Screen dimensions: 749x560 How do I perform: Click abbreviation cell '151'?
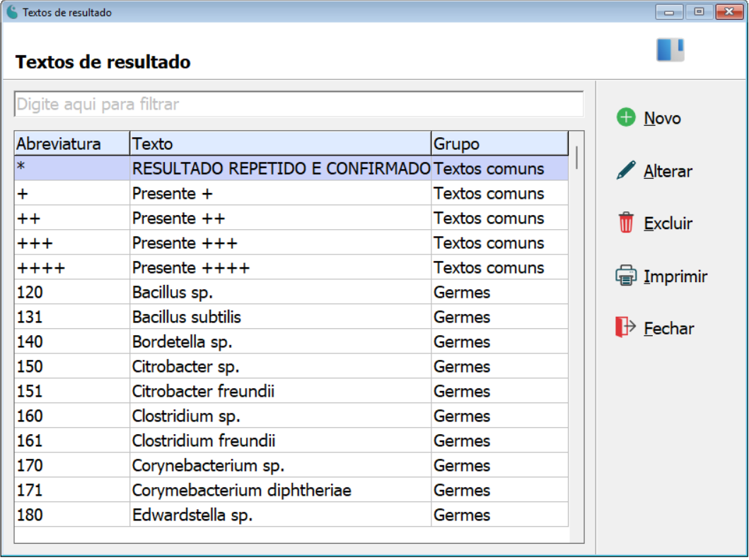click(x=71, y=392)
